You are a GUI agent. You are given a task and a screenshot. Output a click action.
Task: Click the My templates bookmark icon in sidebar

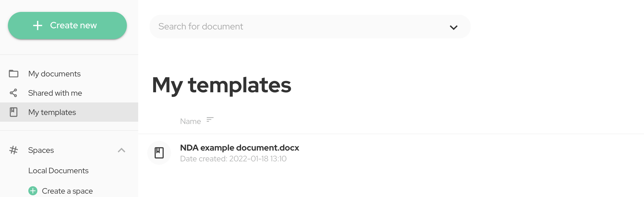pos(14,112)
